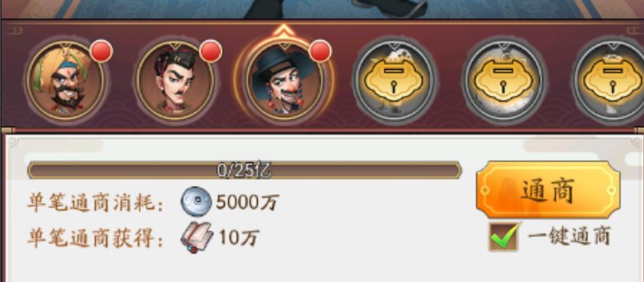Click the book reward icon

(197, 237)
